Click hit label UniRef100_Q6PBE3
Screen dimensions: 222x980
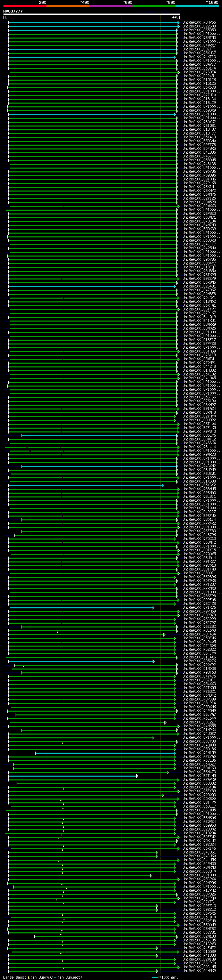click(199, 213)
